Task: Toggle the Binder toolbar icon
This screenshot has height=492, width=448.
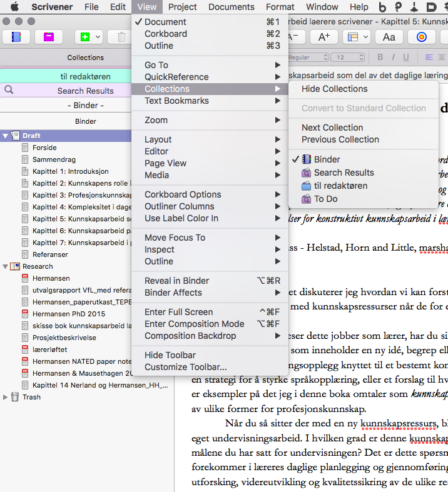Action: point(16,37)
